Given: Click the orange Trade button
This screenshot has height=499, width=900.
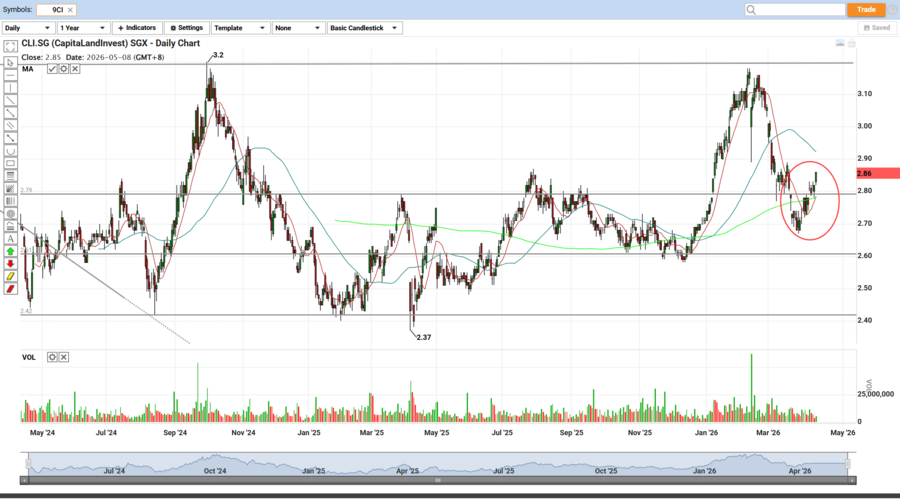Looking at the screenshot, I should [x=866, y=9].
